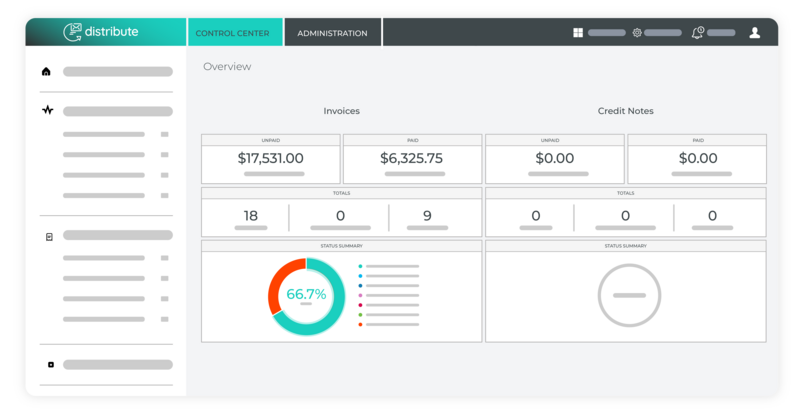Click the notifications bell icon
The width and height of the screenshot is (800, 417).
pos(697,33)
